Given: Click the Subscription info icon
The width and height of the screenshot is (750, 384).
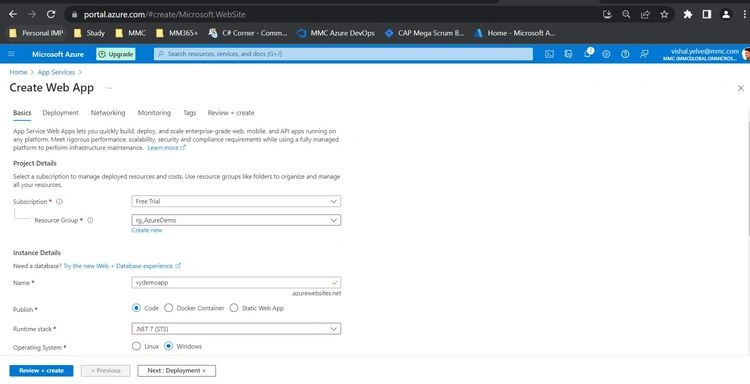Looking at the screenshot, I should tap(59, 201).
